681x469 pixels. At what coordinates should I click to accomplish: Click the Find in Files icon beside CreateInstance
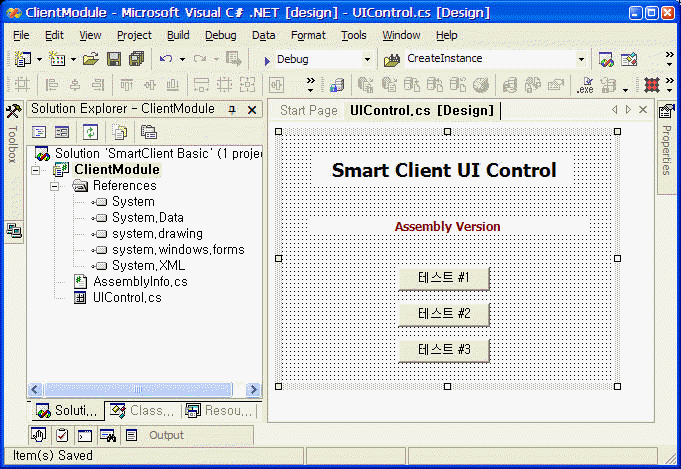click(392, 60)
